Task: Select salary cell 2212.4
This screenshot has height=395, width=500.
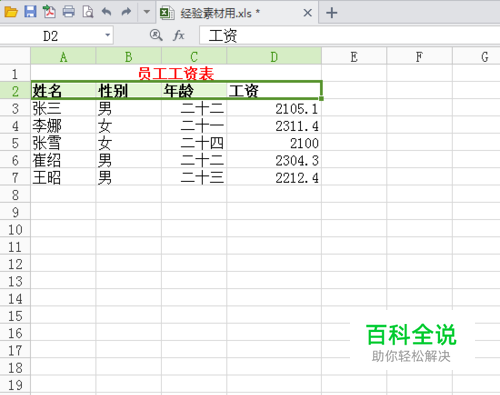Action: 274,177
